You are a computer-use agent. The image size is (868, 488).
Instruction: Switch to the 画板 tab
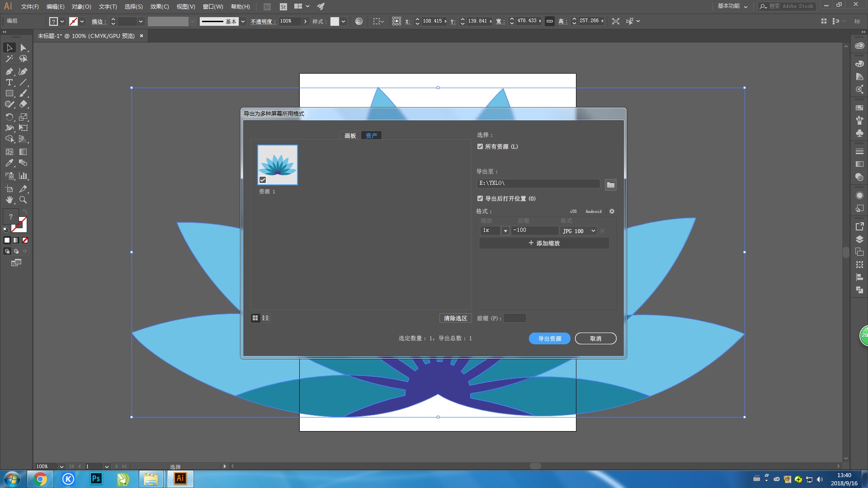[x=350, y=136]
